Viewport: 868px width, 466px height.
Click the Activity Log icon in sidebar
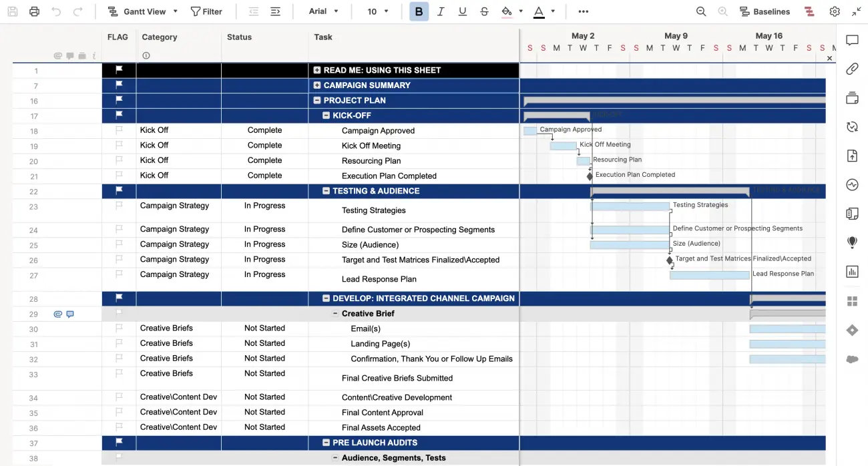tap(852, 185)
